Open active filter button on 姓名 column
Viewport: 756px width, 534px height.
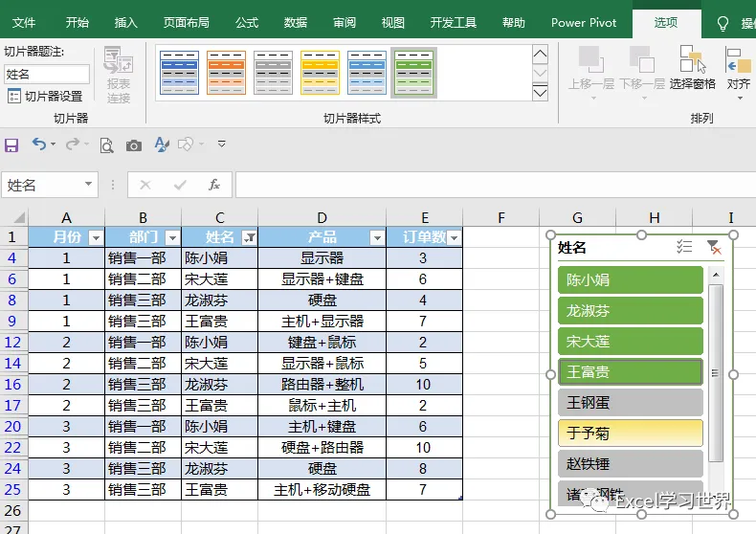click(x=249, y=237)
